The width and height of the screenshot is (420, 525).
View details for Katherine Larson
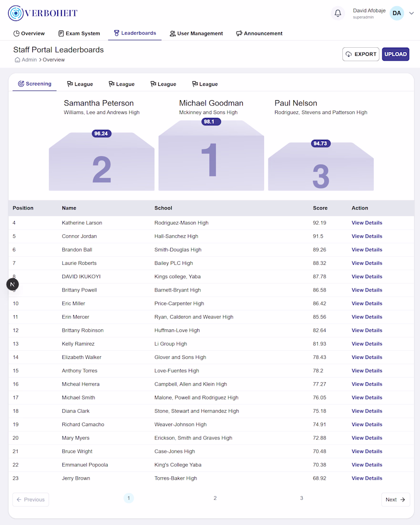point(367,223)
